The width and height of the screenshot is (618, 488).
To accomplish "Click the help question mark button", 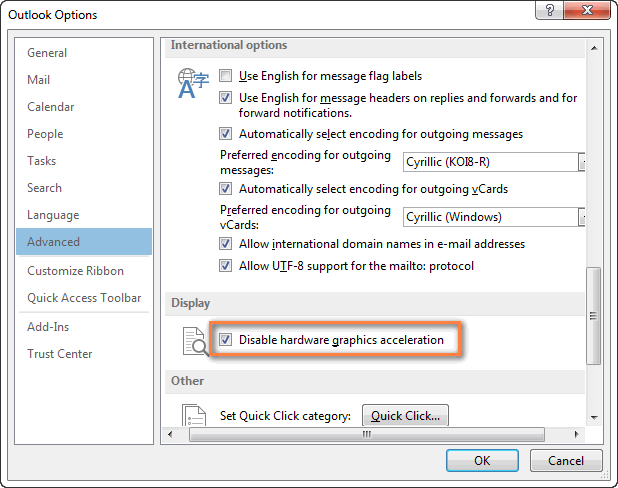I will (549, 10).
